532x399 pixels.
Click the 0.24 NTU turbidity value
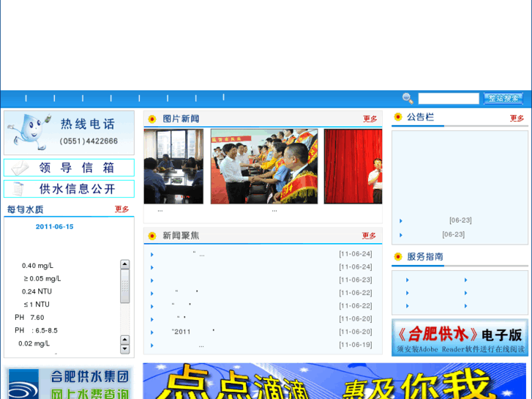(37, 291)
